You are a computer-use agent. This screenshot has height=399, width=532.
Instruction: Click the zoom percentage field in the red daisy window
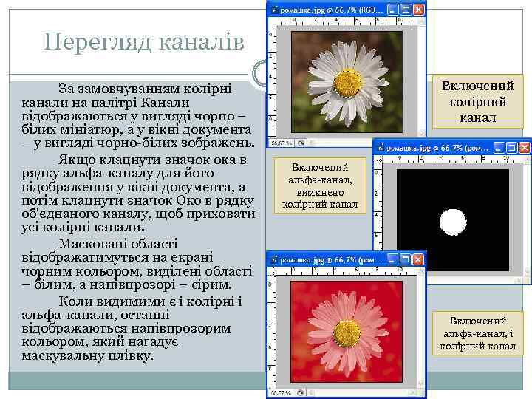[x=282, y=393]
